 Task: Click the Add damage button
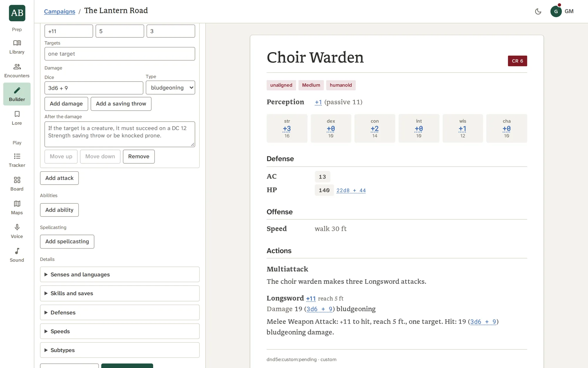[x=66, y=104]
